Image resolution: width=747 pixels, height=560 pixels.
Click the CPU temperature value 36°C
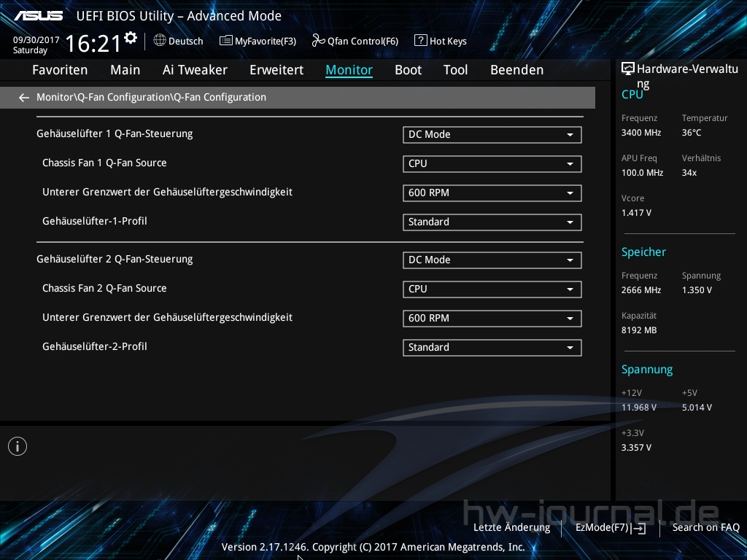pos(692,133)
